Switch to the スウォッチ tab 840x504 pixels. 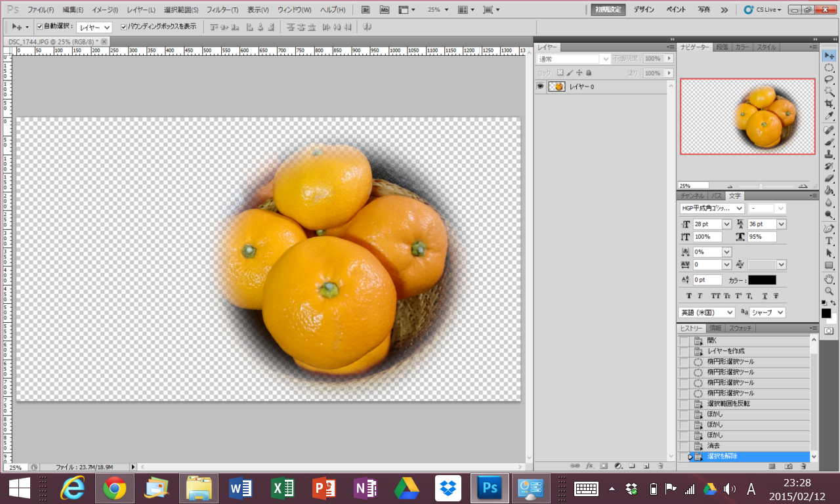pos(740,328)
